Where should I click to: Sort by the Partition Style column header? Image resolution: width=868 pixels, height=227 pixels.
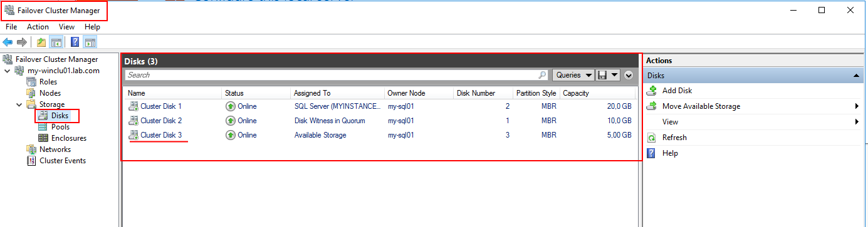point(536,93)
